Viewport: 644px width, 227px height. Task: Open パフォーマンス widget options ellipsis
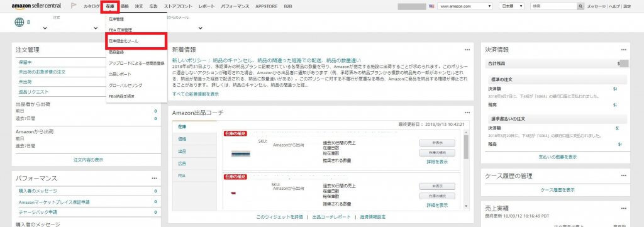point(155,178)
